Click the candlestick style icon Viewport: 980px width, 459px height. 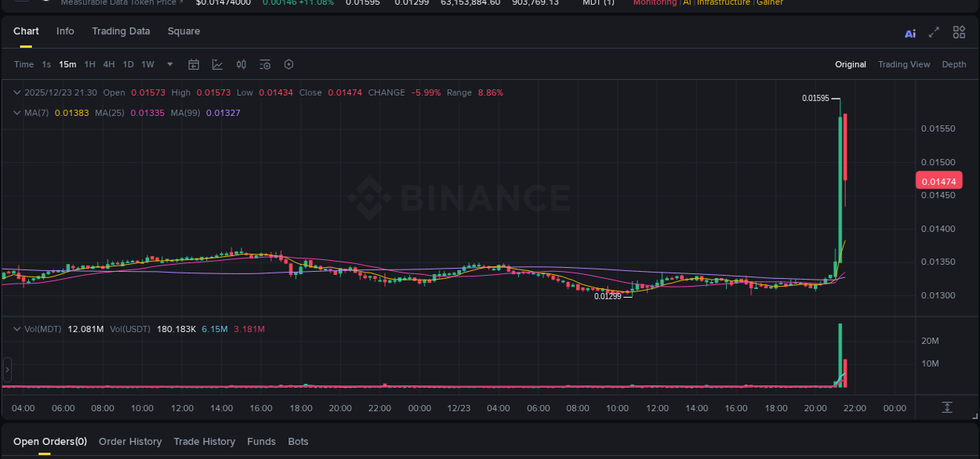[x=241, y=64]
